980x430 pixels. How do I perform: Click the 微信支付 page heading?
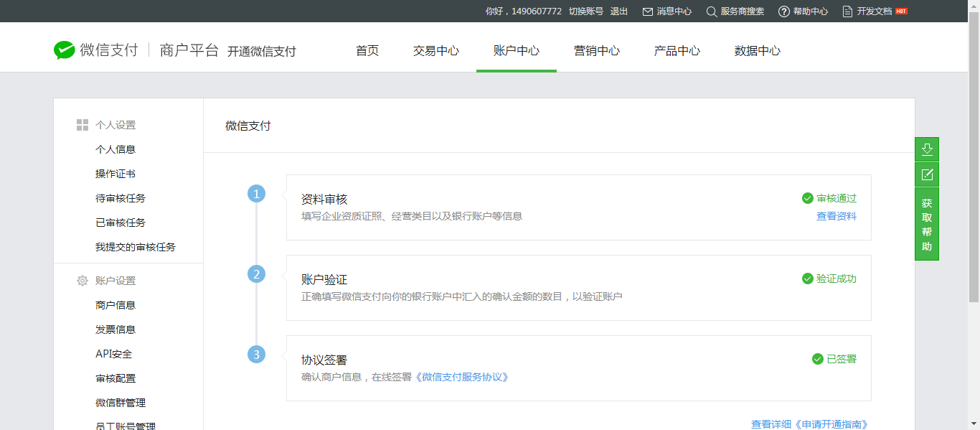point(248,126)
